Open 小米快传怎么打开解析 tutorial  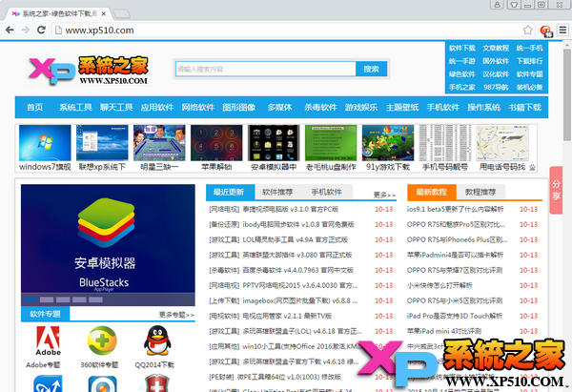click(x=439, y=285)
